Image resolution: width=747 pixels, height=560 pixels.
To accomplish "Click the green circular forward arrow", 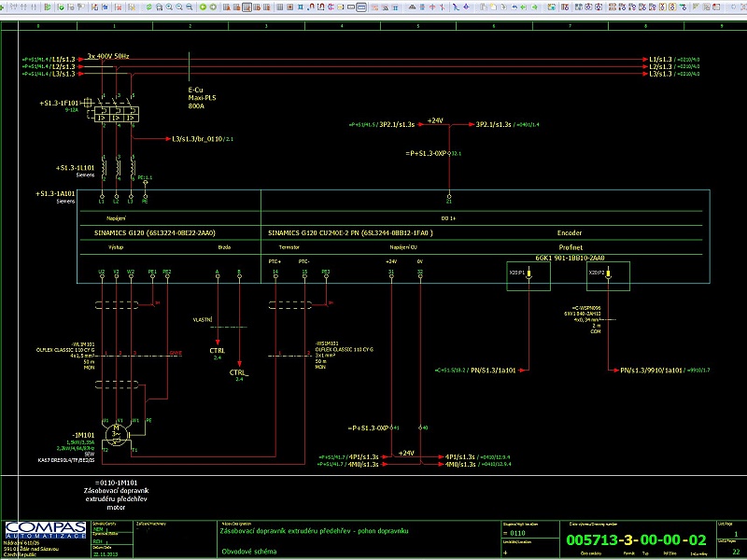I will point(213,7).
